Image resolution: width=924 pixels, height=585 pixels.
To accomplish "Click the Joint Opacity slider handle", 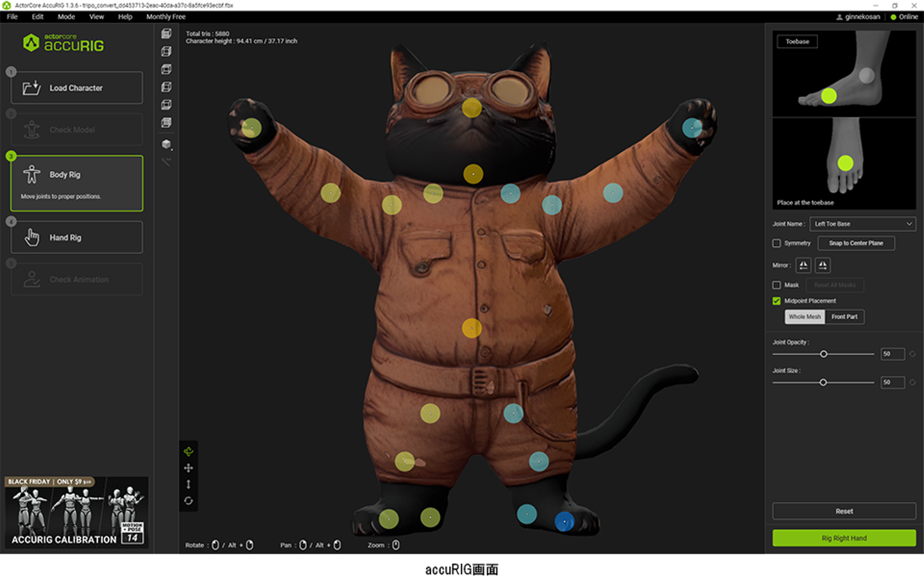I will [824, 354].
